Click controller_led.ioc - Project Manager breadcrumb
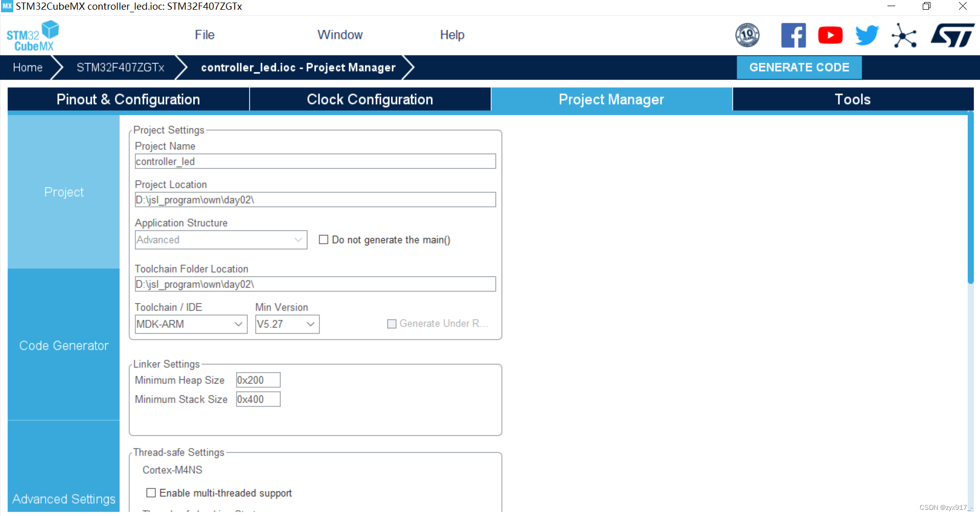The image size is (980, 516). [x=298, y=68]
